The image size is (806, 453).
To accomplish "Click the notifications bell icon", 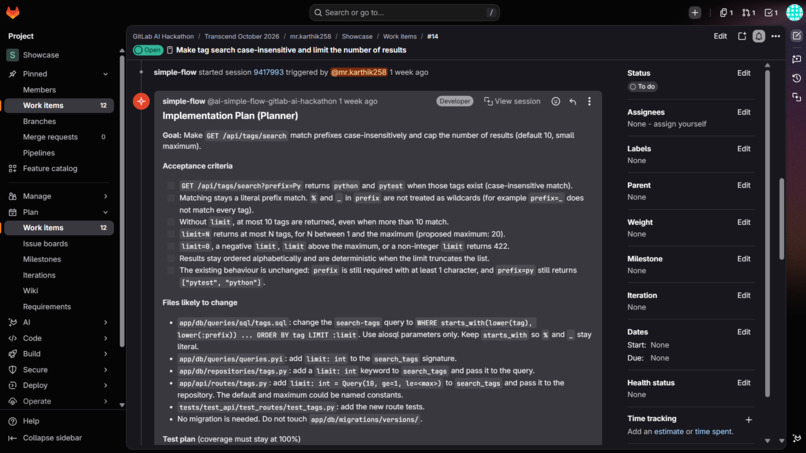I will pyautogui.click(x=759, y=36).
